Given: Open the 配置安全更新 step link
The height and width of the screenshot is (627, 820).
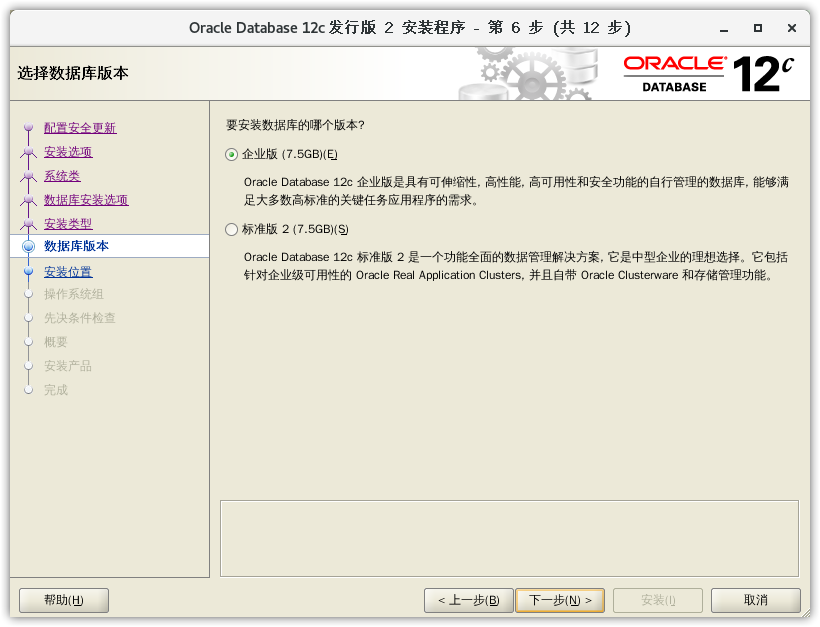Looking at the screenshot, I should click(80, 128).
